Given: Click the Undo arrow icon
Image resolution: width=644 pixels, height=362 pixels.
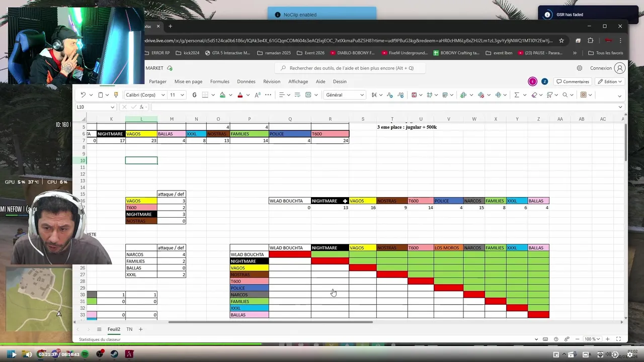Looking at the screenshot, I should 83,95.
